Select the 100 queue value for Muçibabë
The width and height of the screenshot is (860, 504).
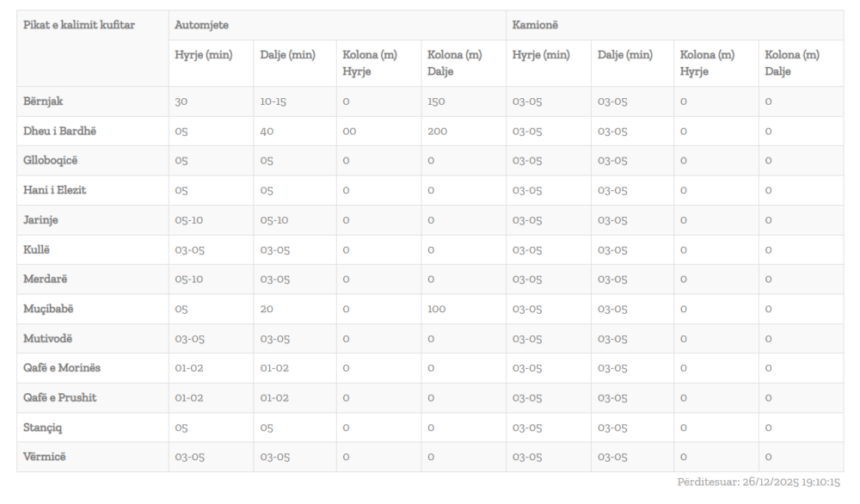point(436,309)
